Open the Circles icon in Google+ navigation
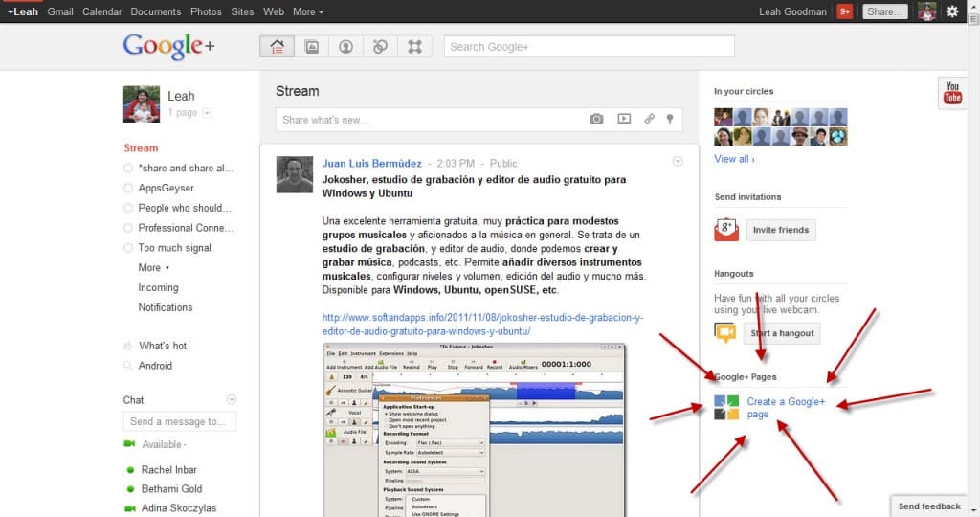The height and width of the screenshot is (517, 980). [380, 46]
